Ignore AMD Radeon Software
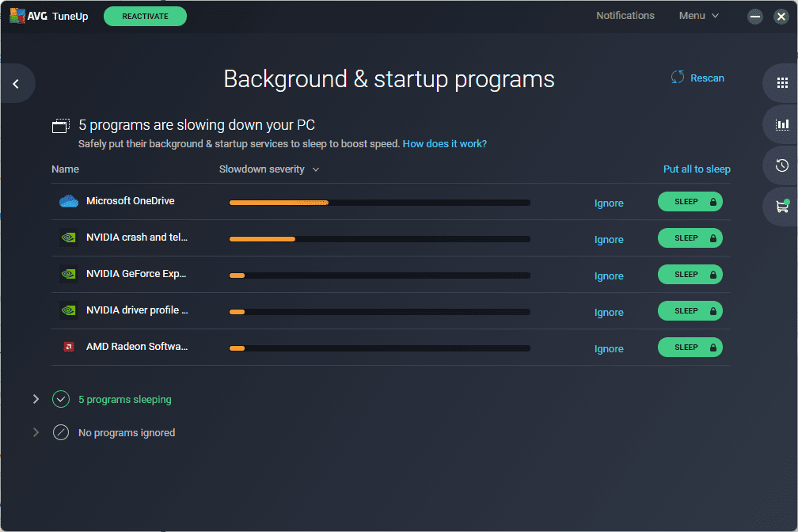798x532 pixels. coord(609,348)
